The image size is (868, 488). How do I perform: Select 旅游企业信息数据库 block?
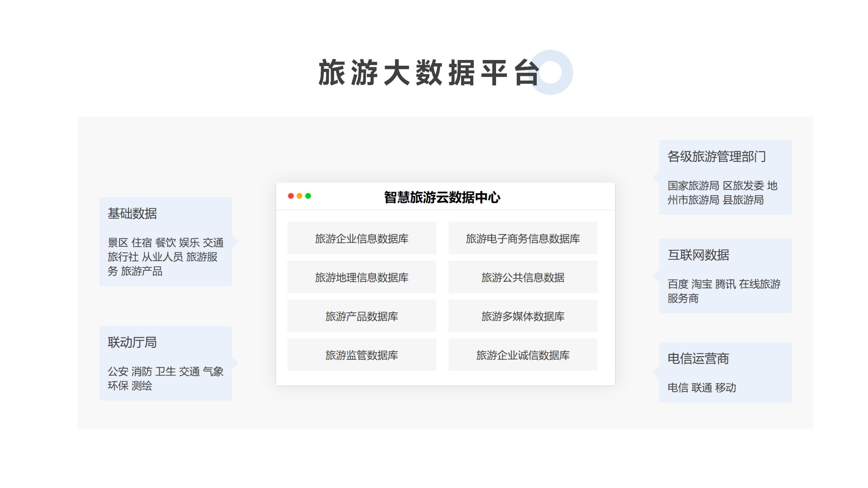point(361,238)
